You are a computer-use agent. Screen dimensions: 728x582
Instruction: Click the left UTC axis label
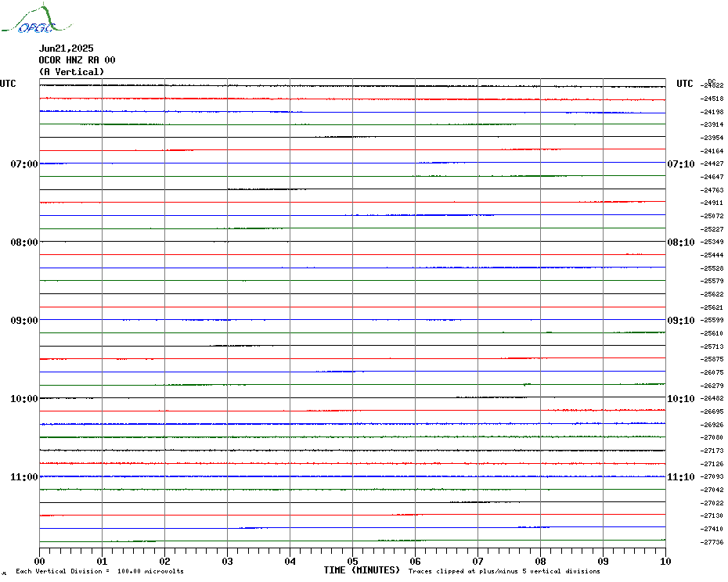click(x=8, y=84)
